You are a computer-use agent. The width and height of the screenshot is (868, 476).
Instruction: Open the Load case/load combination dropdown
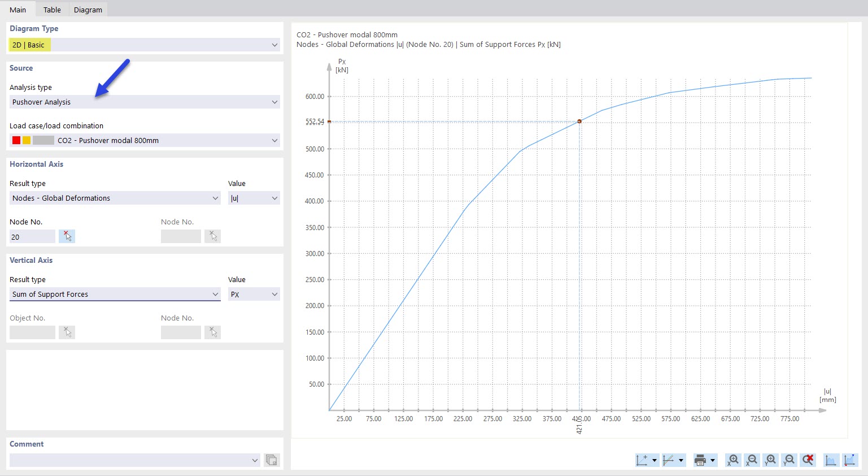pyautogui.click(x=145, y=140)
